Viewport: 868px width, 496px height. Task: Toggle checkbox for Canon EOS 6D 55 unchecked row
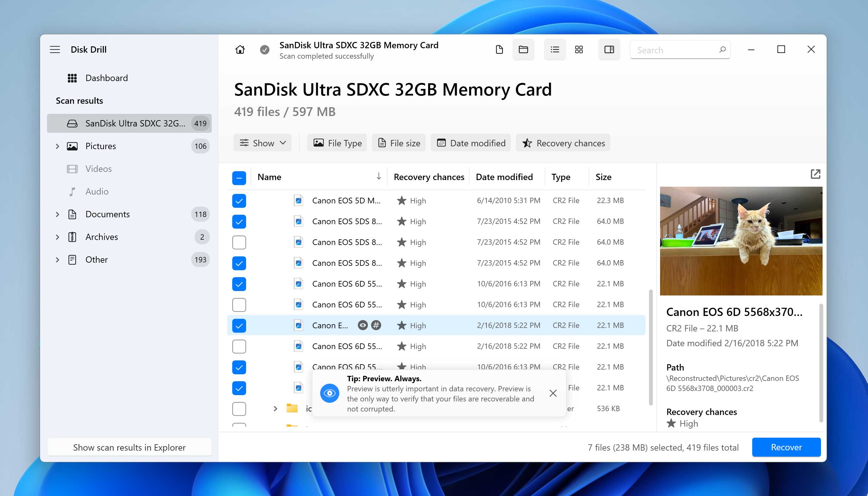(239, 304)
